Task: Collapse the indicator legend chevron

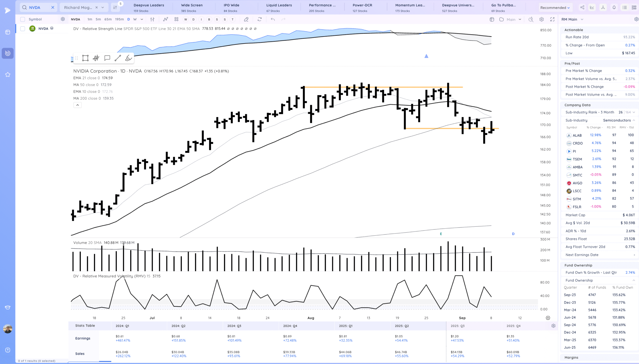Action: click(x=78, y=105)
